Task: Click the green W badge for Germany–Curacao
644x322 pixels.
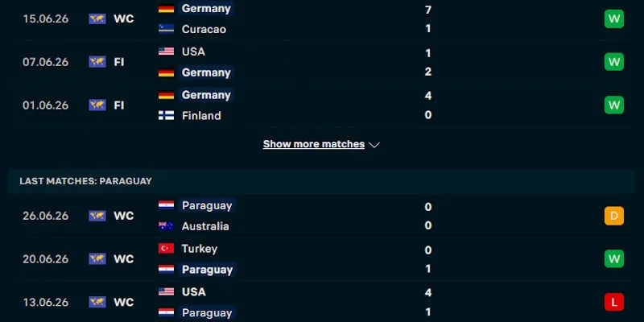Action: tap(614, 19)
